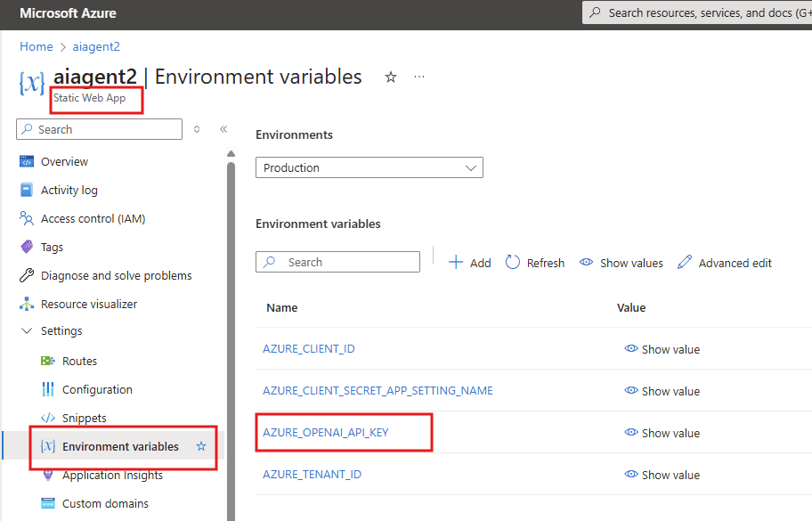Click the favorite star beside page title
This screenshot has width=812, height=521.
coord(390,77)
